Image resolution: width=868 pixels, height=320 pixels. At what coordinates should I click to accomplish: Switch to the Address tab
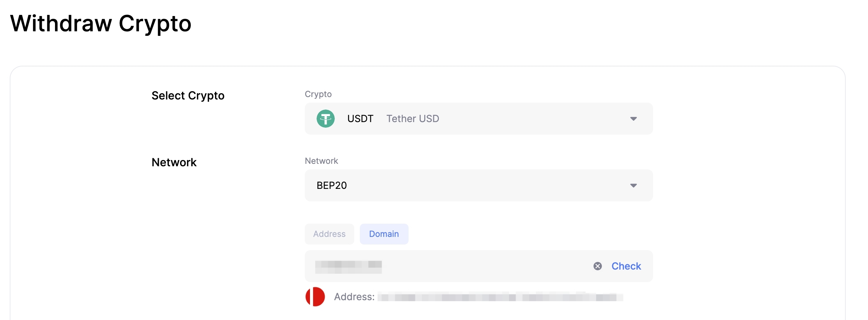tap(329, 234)
